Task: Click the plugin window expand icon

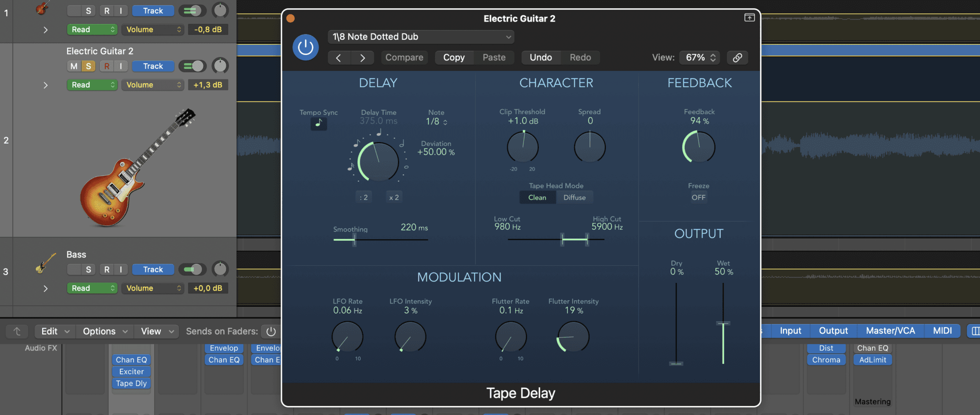Action: pyautogui.click(x=749, y=18)
